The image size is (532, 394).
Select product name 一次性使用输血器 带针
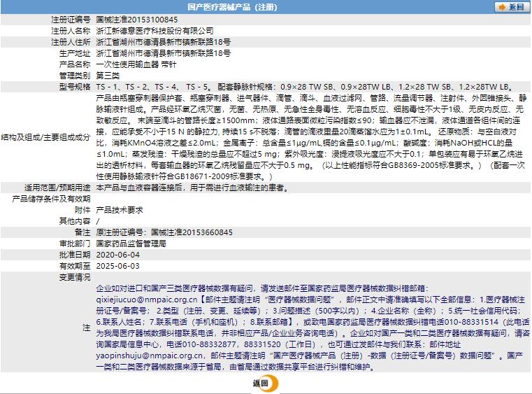point(136,64)
